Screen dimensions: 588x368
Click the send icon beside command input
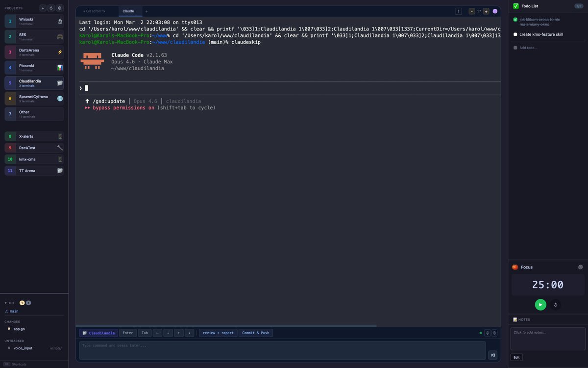pos(493,355)
